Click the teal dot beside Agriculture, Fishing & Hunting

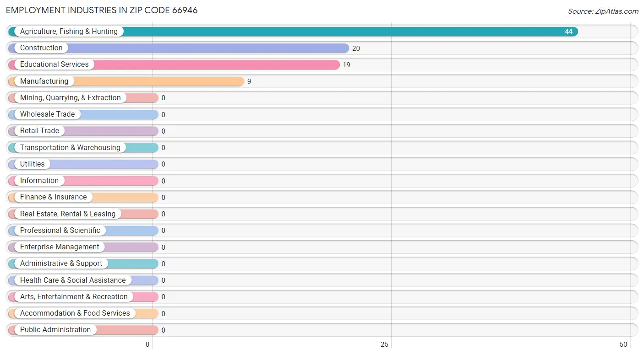pyautogui.click(x=12, y=32)
